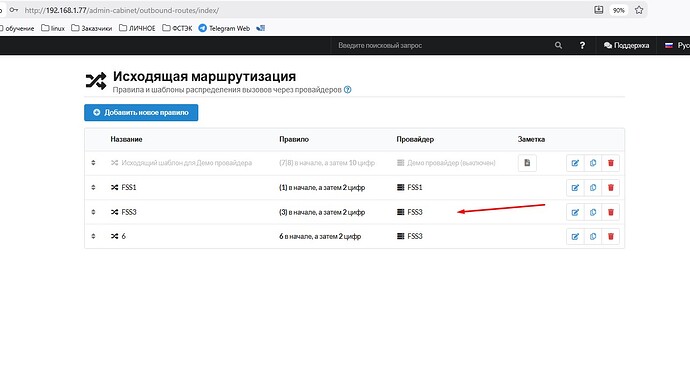Image resolution: width=690 pixels, height=375 pixels.
Task: Open the linux bookmarks folder
Action: [53, 28]
